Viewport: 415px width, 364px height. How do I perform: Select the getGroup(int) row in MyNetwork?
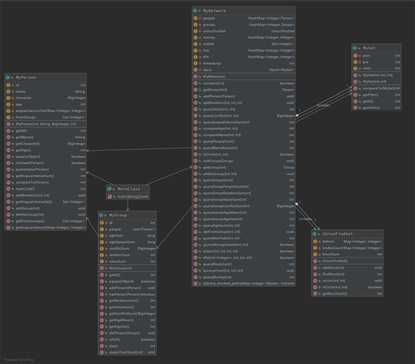(244, 167)
